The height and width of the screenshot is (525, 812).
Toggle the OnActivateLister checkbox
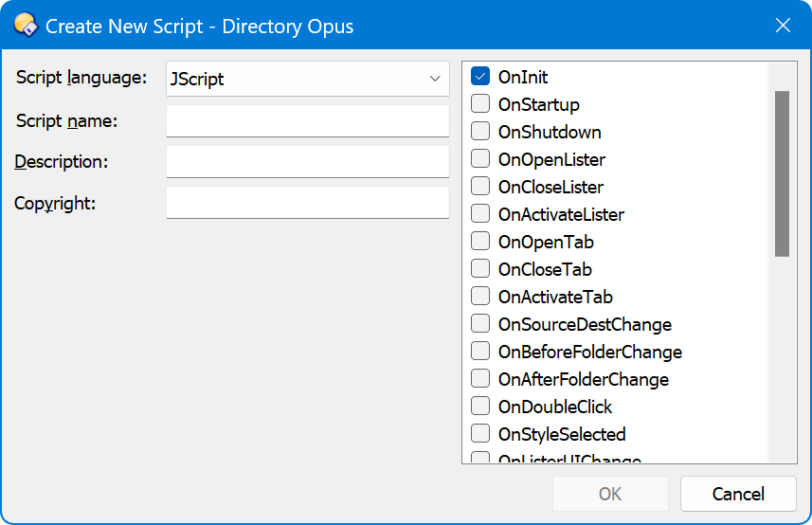point(480,213)
